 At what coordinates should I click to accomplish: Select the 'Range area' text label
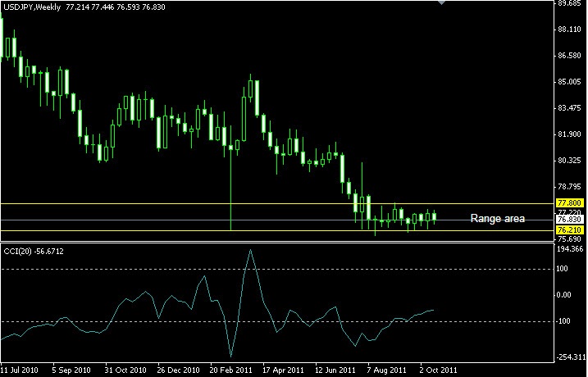click(497, 219)
